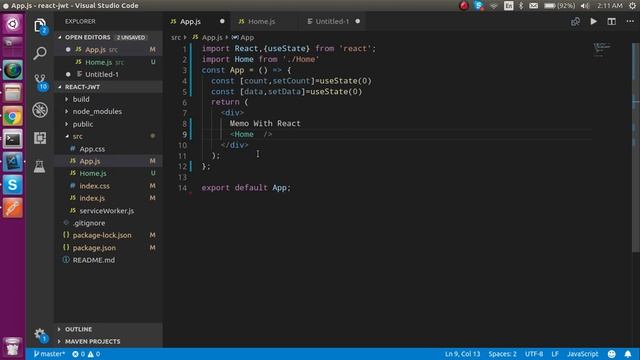Viewport: 640px width, 360px height.
Task: Open Skype from the Ubuntu dock
Action: pyautogui.click(x=13, y=185)
